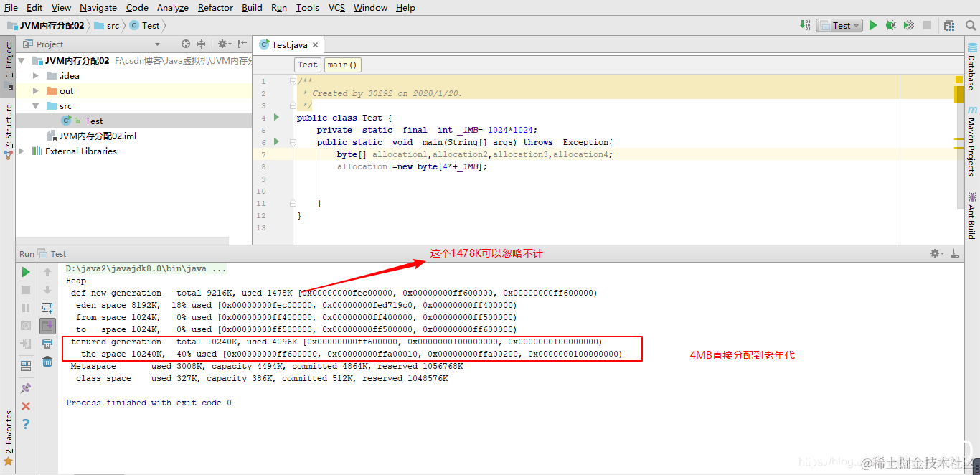
Task: Click the Stop icon in Run panel
Action: pyautogui.click(x=26, y=290)
